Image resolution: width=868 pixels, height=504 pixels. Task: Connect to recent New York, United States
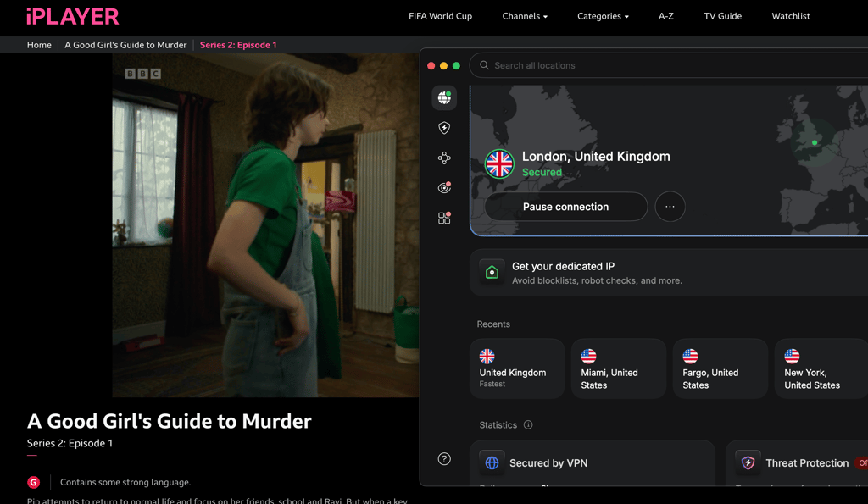pyautogui.click(x=821, y=368)
